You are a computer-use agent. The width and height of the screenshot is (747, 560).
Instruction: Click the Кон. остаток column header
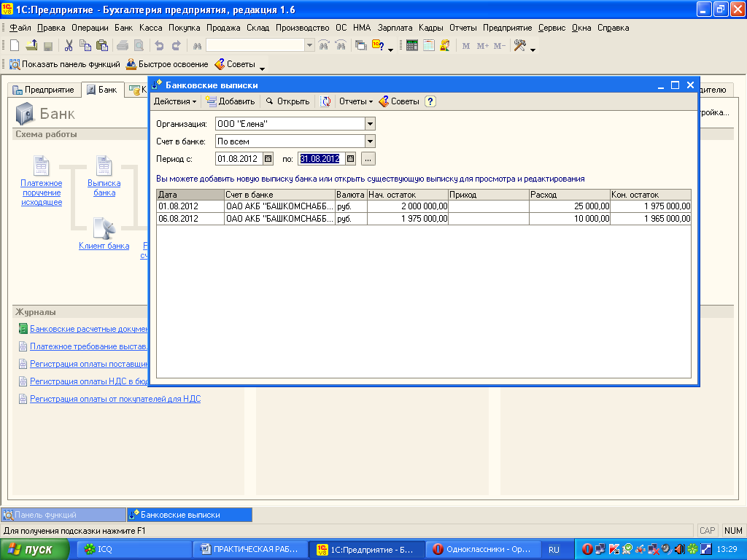[650, 194]
